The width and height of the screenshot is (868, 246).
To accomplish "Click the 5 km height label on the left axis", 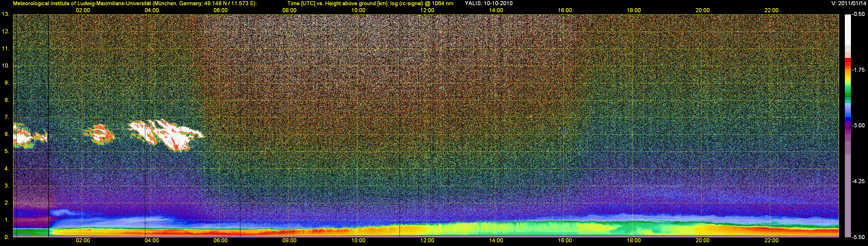I will (6, 151).
